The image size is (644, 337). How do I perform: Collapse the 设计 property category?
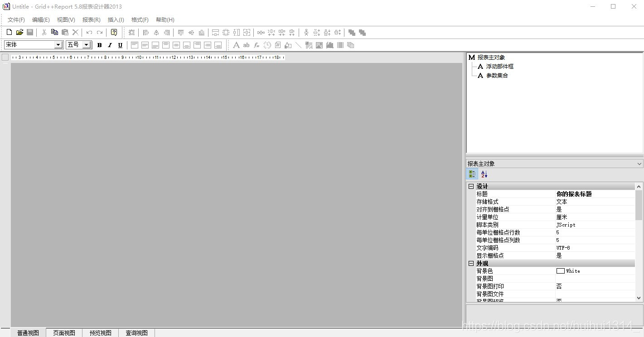(471, 186)
